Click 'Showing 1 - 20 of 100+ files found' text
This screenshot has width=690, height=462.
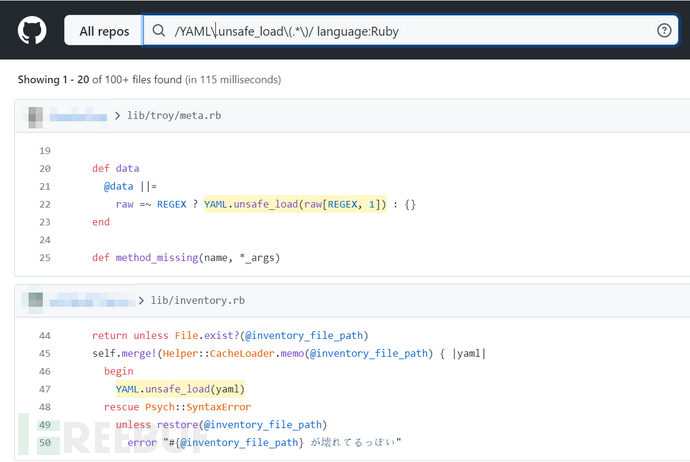pyautogui.click(x=99, y=80)
